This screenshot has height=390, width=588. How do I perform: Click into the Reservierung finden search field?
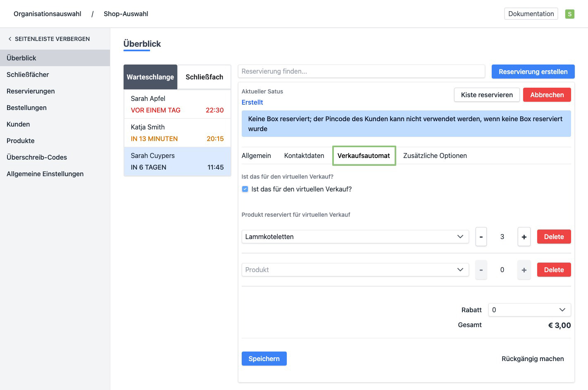click(361, 71)
